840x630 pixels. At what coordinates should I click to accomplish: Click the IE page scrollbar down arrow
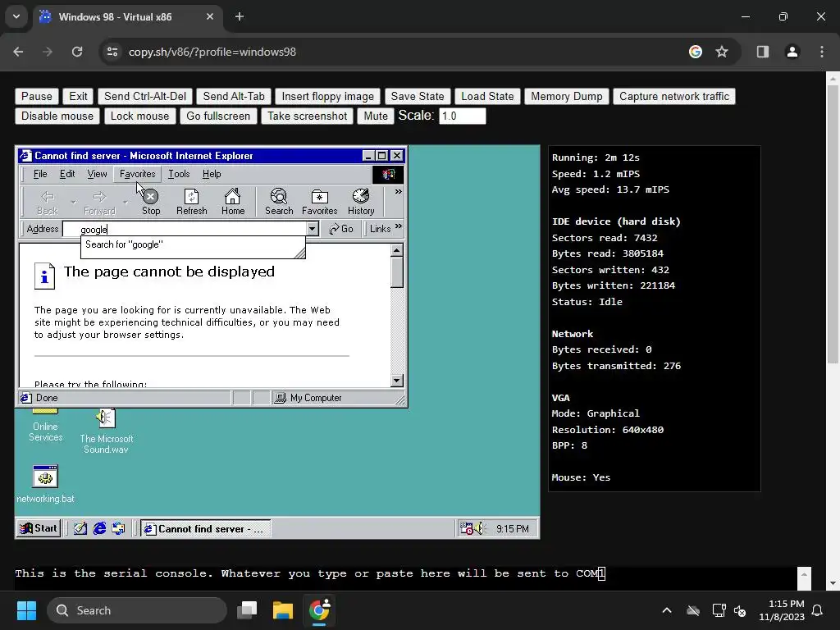click(x=396, y=381)
